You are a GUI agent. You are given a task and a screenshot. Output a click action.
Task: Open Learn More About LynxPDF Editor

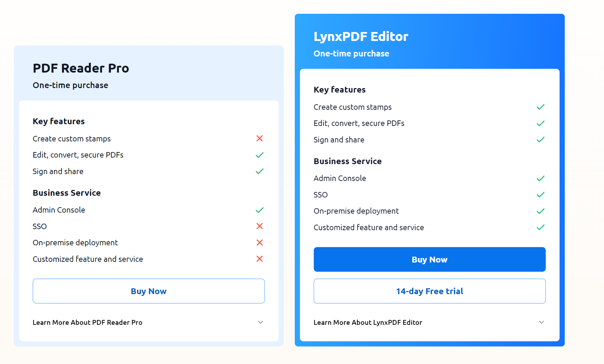coord(368,322)
